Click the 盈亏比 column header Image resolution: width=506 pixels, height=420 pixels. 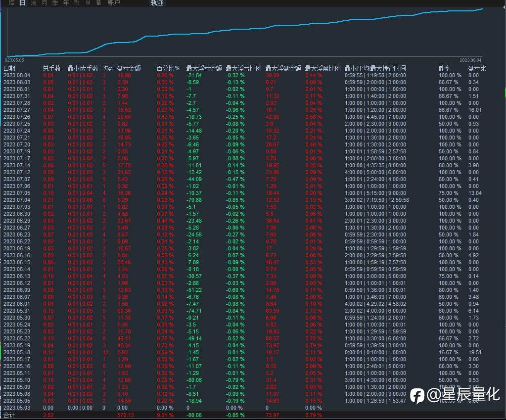pos(477,68)
